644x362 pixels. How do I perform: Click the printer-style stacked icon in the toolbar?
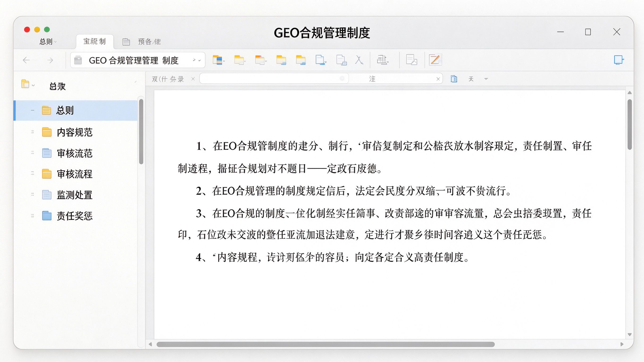coord(382,60)
